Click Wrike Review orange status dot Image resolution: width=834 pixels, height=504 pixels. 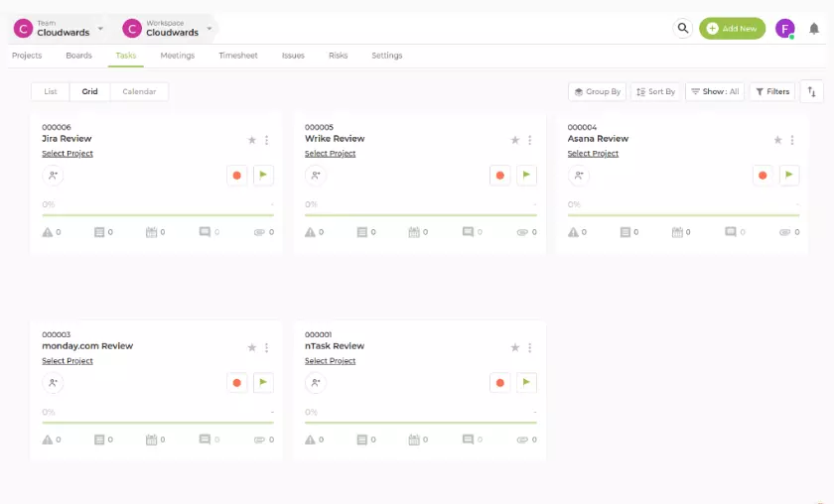click(500, 175)
